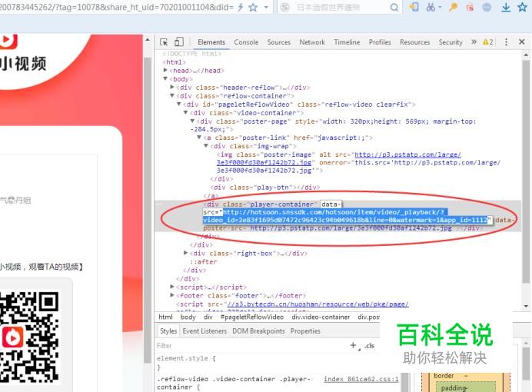
Task: Click the page's vertical scrollbar up arrow
Action: pyautogui.click(x=148, y=40)
